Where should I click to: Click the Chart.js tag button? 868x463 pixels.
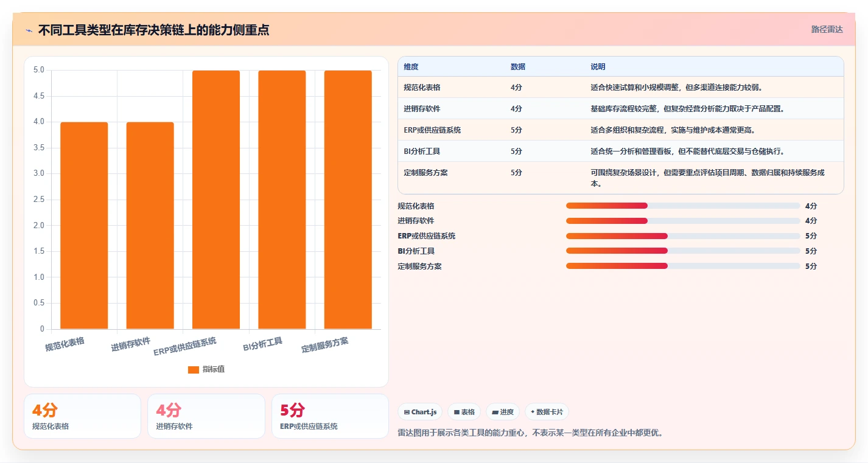[x=420, y=412]
